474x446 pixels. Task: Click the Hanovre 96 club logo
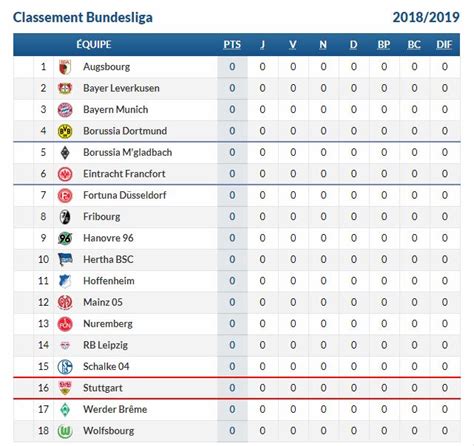[x=65, y=238]
